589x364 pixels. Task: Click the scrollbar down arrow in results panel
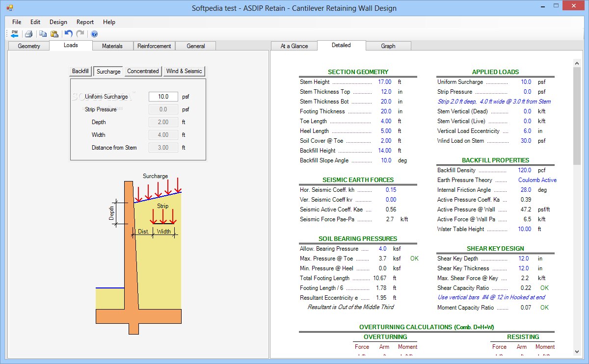(577, 351)
